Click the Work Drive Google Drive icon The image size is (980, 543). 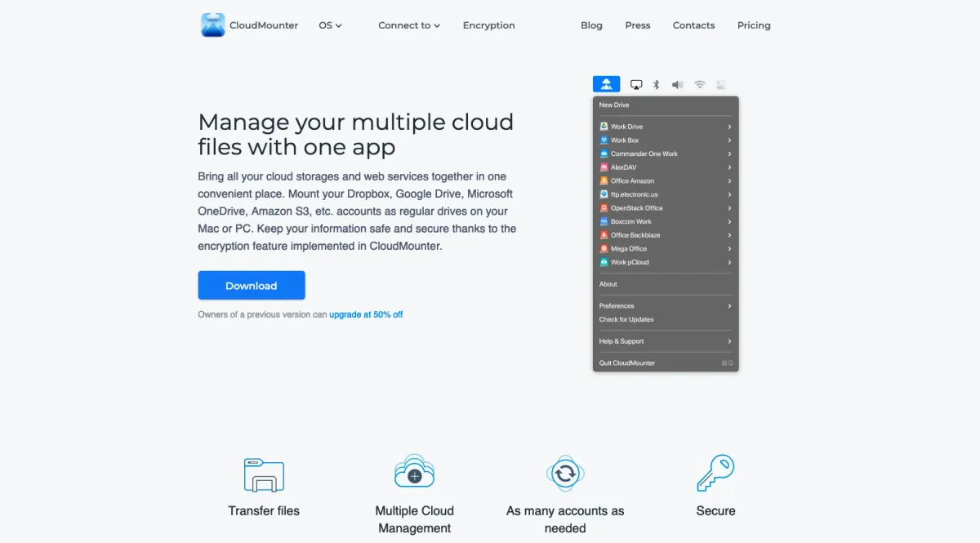click(604, 127)
